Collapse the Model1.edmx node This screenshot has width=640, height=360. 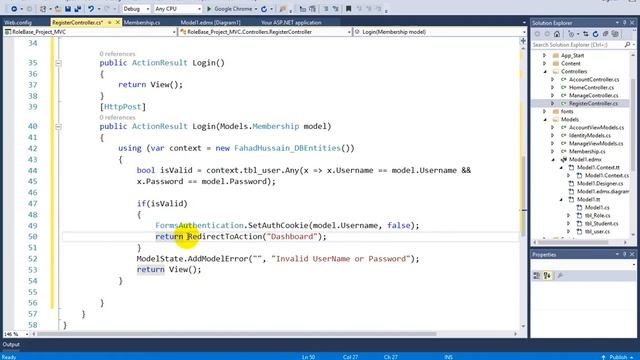point(553,160)
